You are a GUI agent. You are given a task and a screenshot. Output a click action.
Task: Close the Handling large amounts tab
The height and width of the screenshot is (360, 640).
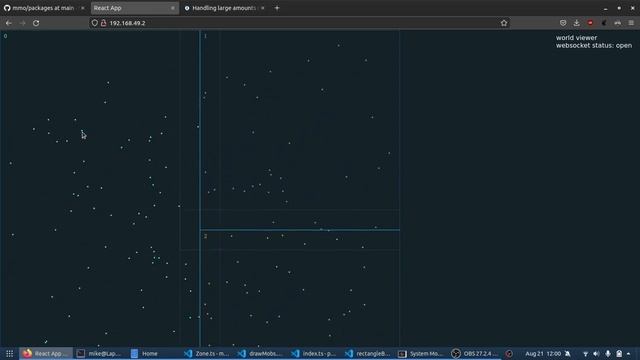262,8
